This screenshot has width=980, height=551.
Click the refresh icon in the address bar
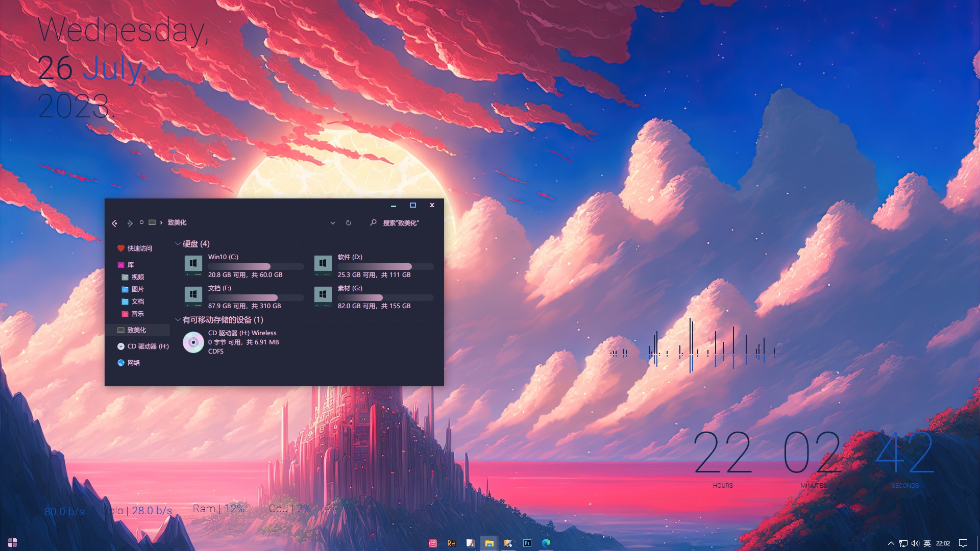click(349, 223)
